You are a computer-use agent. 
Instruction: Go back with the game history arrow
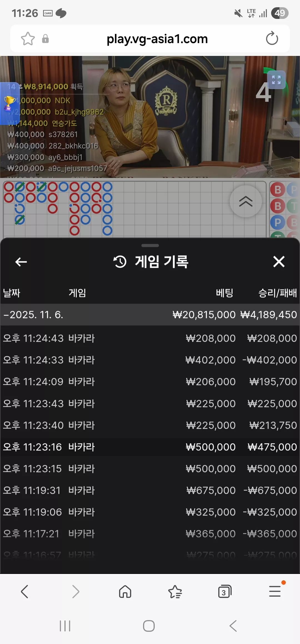click(x=21, y=262)
